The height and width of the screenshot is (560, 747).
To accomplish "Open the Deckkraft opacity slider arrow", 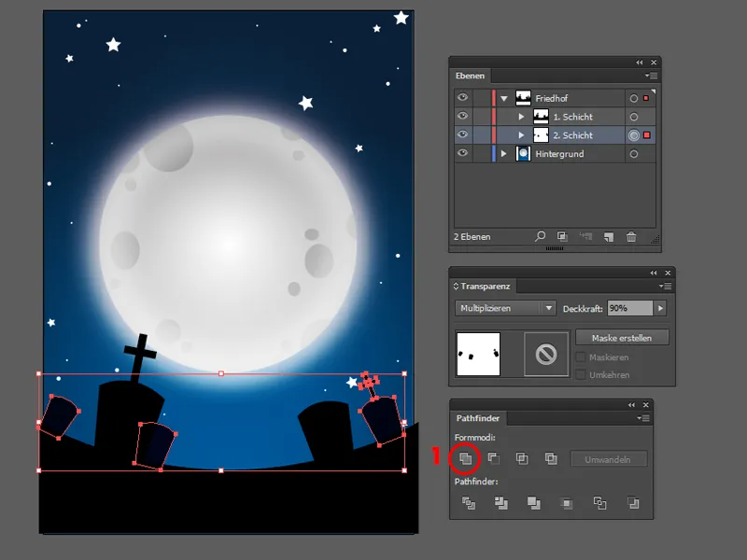I will point(661,308).
